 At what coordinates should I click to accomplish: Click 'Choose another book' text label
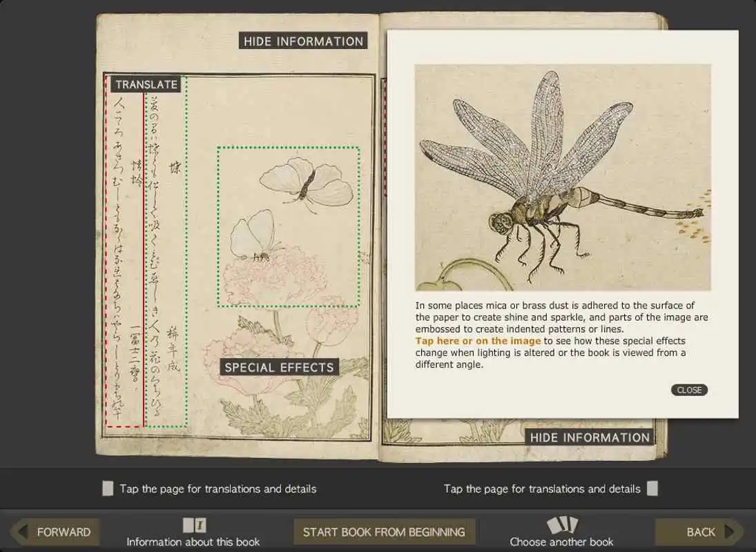(x=562, y=542)
